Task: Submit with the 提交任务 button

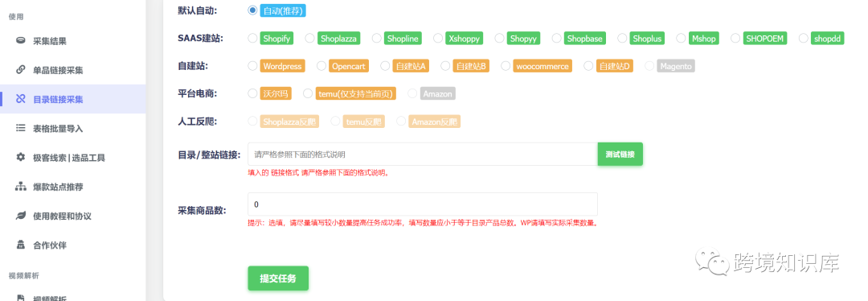Action: tap(278, 278)
